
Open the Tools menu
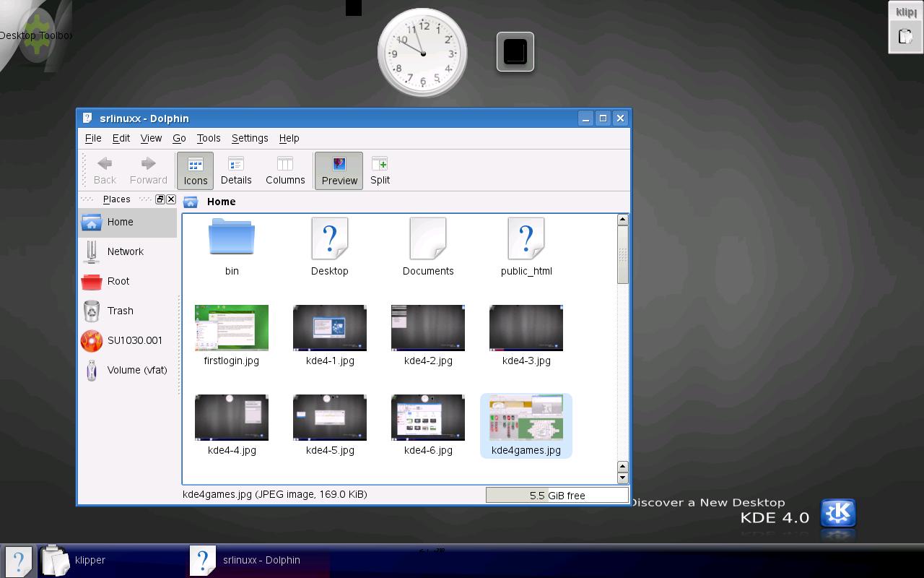click(x=209, y=138)
